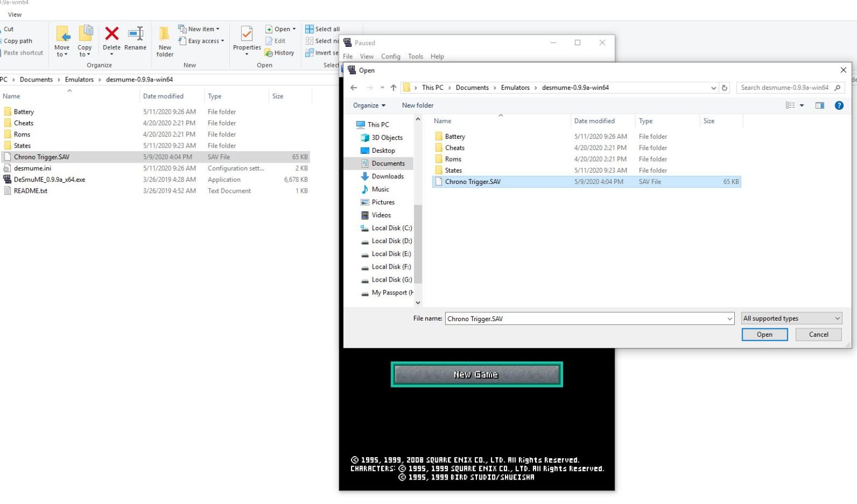The image size is (857, 504).
Task: Click the Properties icon in the ribbon
Action: click(246, 35)
